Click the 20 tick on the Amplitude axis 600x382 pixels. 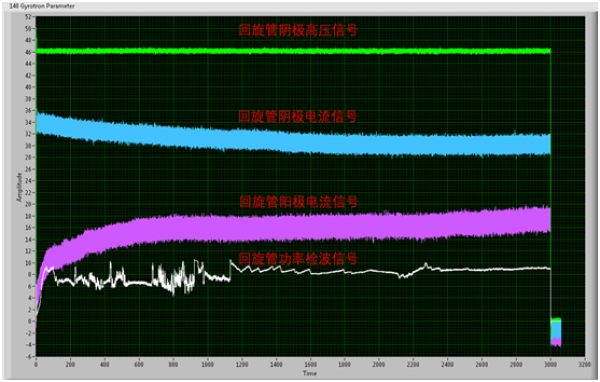(x=28, y=204)
